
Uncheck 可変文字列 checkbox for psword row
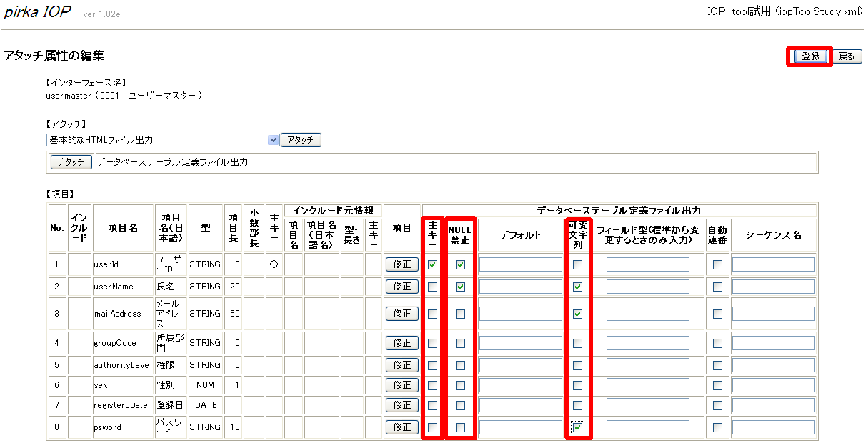point(577,427)
